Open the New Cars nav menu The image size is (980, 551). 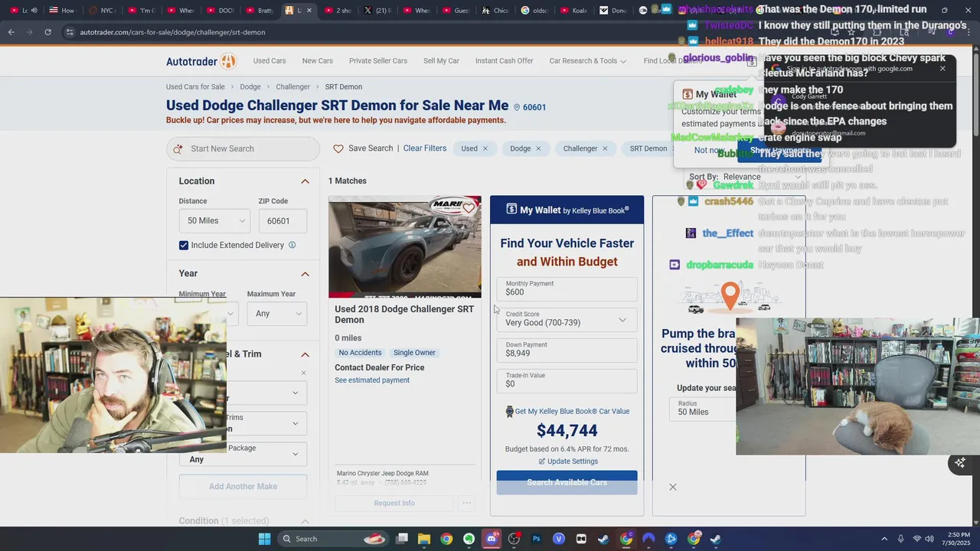(x=317, y=61)
